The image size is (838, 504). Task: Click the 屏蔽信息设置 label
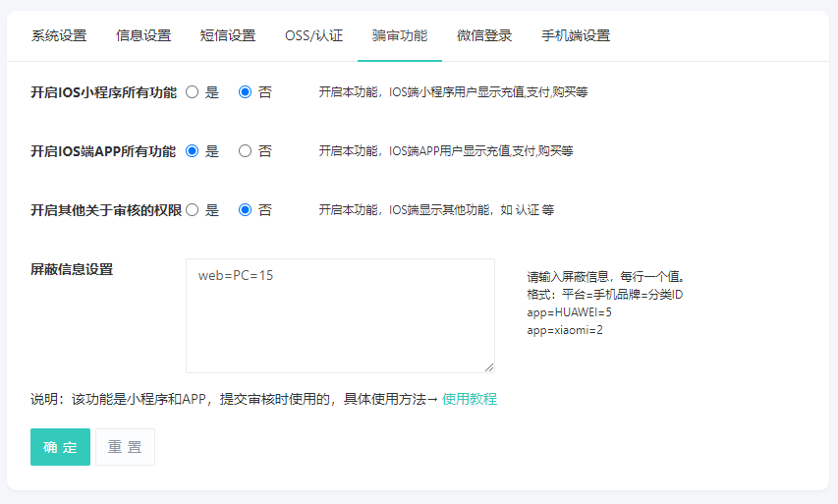[x=72, y=269]
